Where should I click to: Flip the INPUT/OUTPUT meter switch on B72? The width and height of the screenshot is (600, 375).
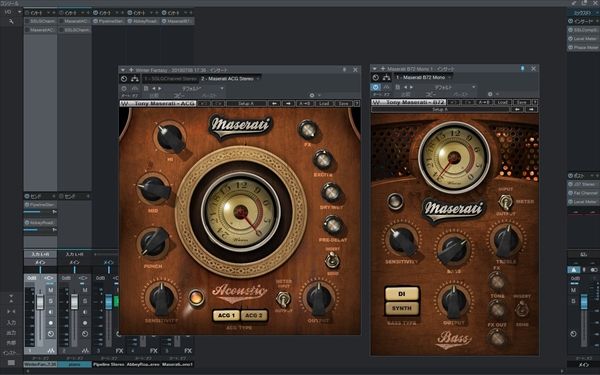[x=505, y=202]
